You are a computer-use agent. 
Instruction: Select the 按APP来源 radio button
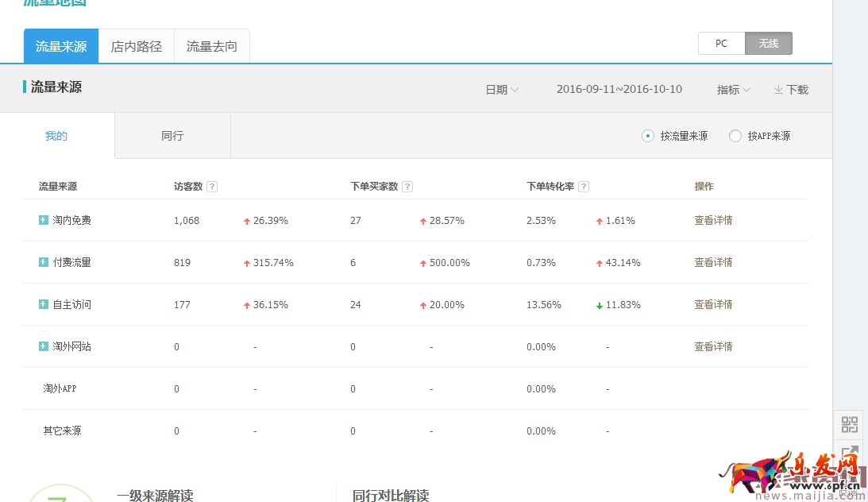click(x=735, y=136)
